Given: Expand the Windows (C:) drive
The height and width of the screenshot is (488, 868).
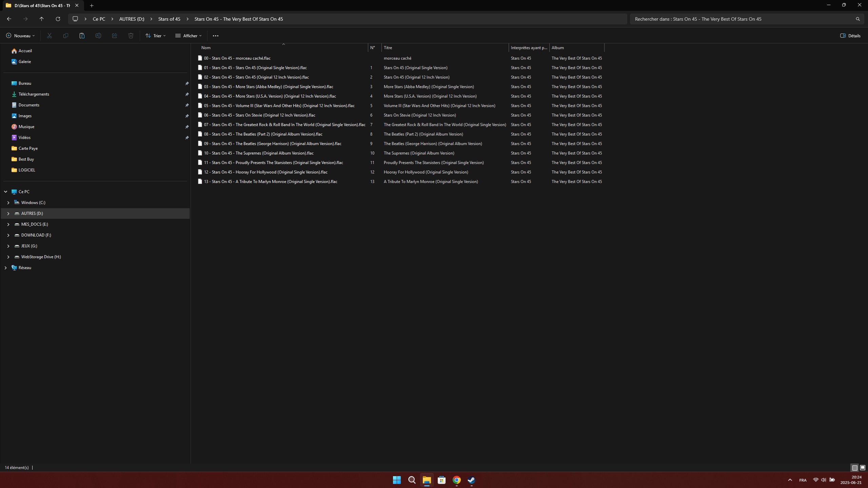Looking at the screenshot, I should (8, 203).
